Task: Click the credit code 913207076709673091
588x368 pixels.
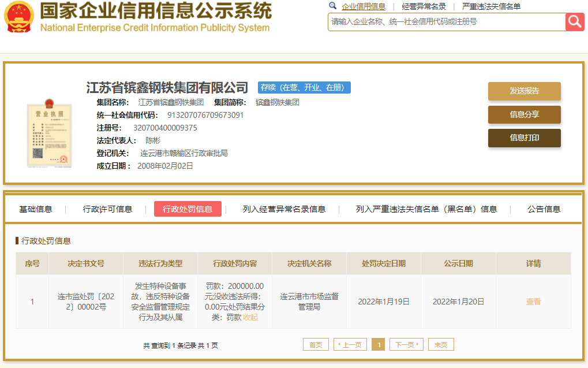Action: tap(205, 115)
